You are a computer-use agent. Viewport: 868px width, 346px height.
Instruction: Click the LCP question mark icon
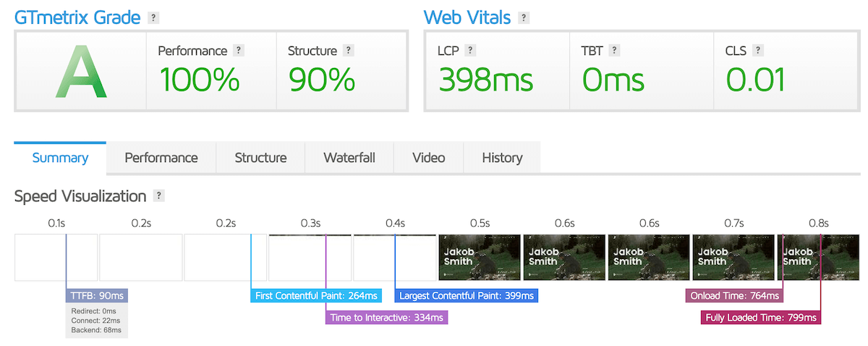coord(470,51)
